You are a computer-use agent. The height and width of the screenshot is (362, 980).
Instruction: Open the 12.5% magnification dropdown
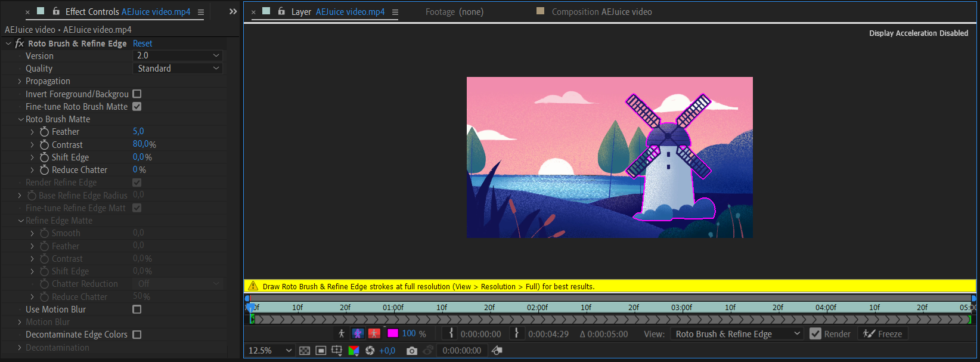click(x=270, y=351)
